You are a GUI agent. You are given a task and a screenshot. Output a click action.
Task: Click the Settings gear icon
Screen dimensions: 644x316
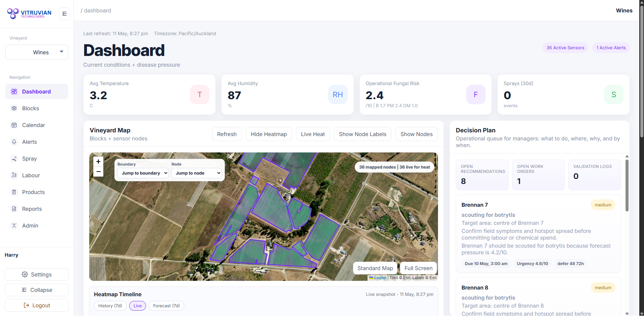[25, 274]
